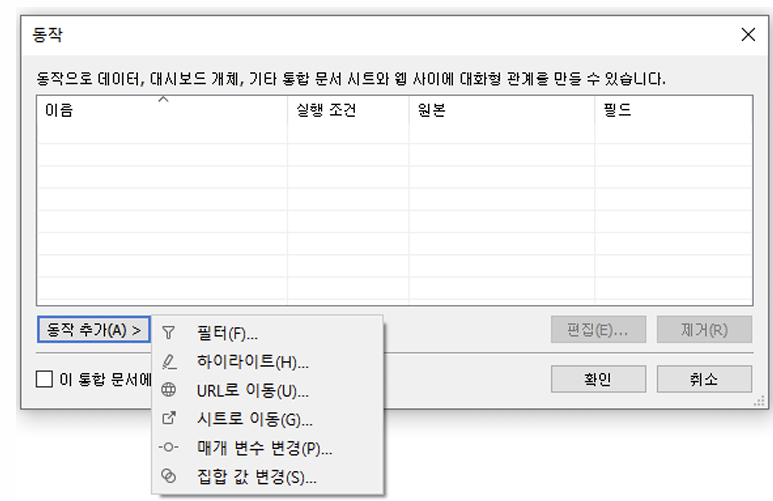
Task: Pick 매개 변수 변경(P)... menu entry
Action: coord(267,447)
